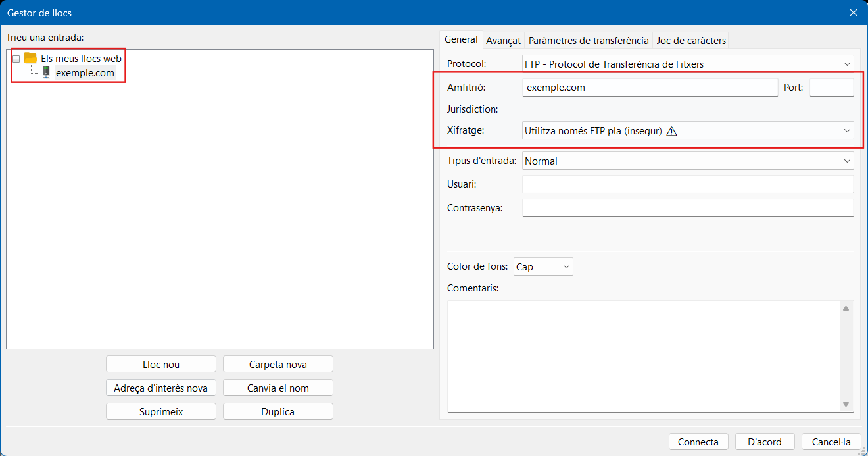This screenshot has height=456, width=868.
Task: Select the Els meus llocs web folder
Action: (81, 58)
